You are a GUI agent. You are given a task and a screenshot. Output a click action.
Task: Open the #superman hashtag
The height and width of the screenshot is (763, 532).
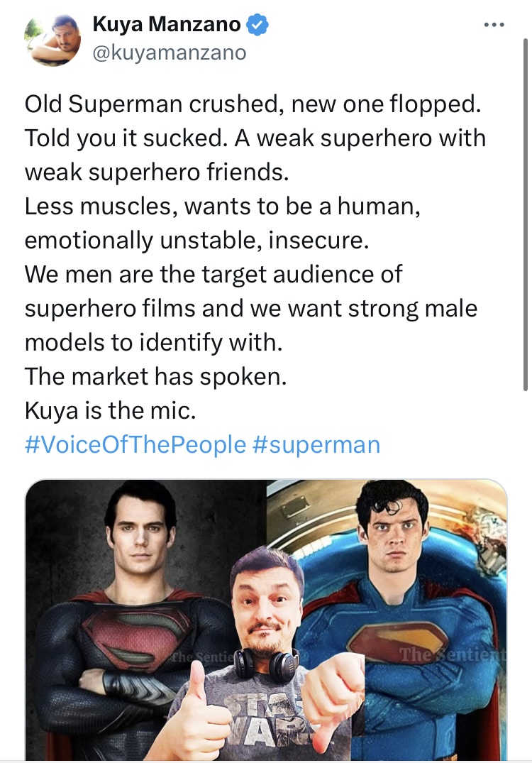316,445
